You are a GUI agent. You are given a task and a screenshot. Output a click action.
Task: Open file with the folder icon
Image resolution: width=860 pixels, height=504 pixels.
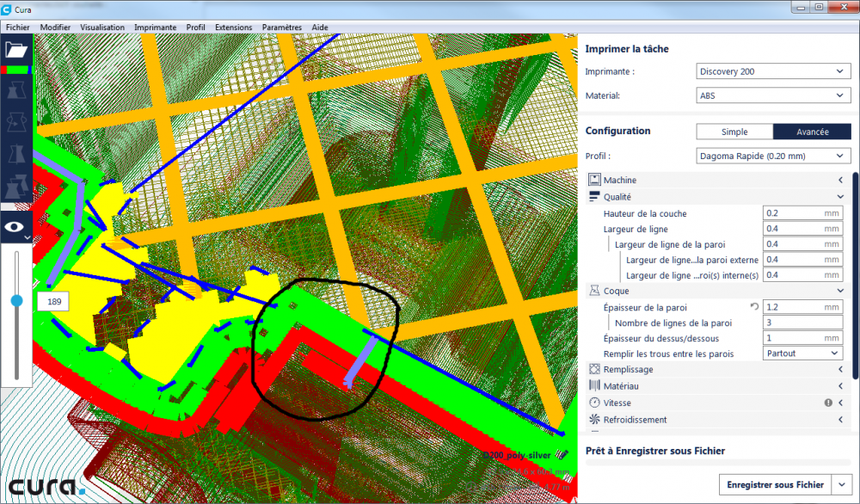[x=15, y=50]
